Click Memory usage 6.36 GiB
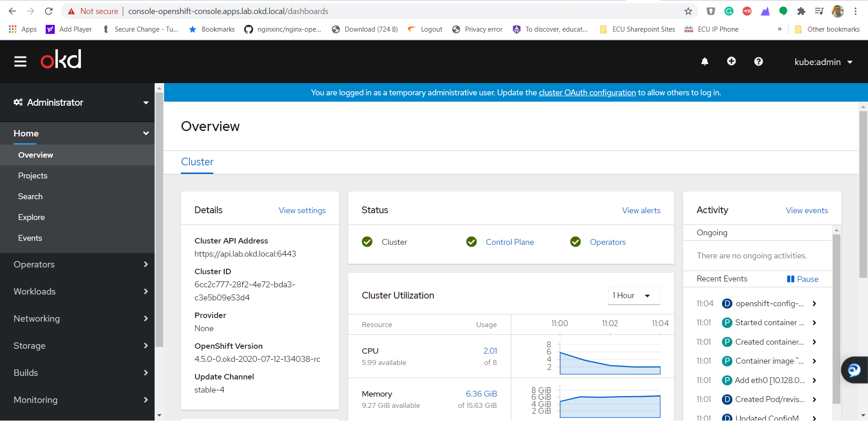 click(481, 394)
